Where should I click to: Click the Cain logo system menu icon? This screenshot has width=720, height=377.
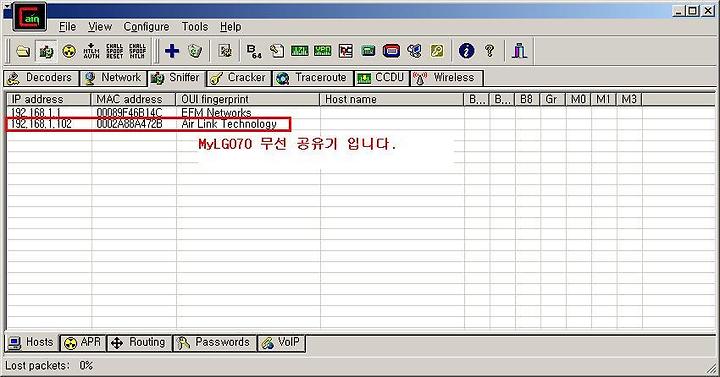click(30, 17)
